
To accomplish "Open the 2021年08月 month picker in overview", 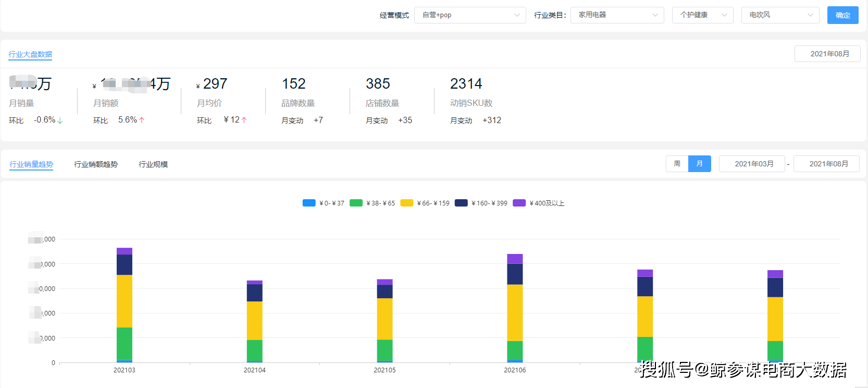I will [827, 54].
